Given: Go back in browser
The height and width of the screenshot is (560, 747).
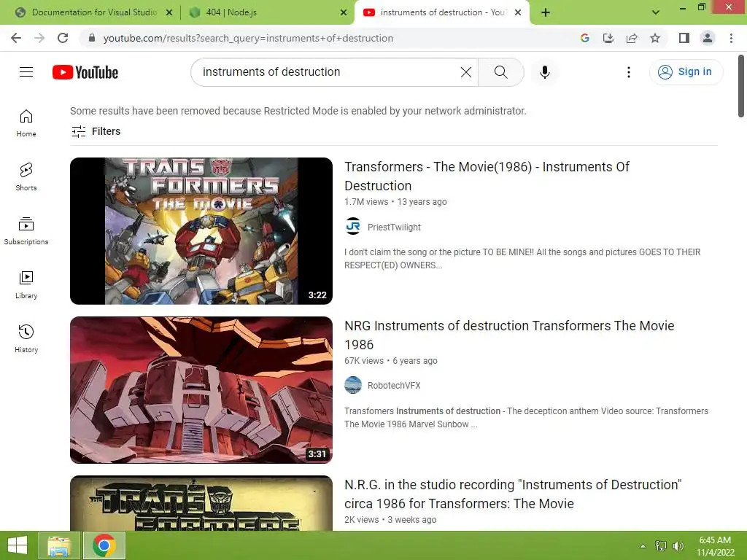Looking at the screenshot, I should 16,38.
